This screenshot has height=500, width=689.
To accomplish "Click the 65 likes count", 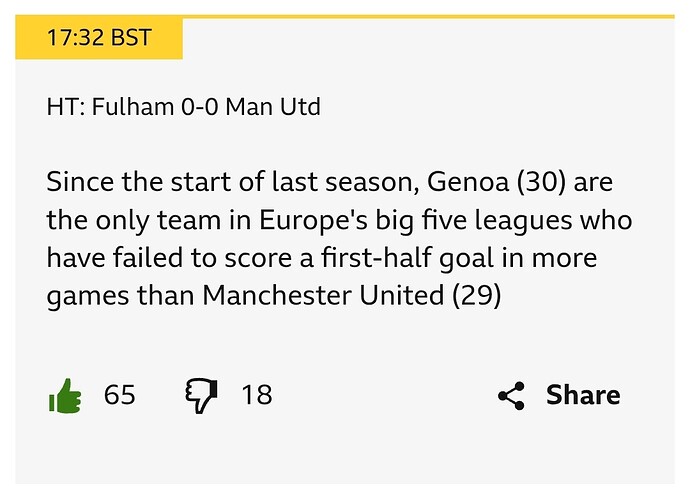I will (x=119, y=395).
